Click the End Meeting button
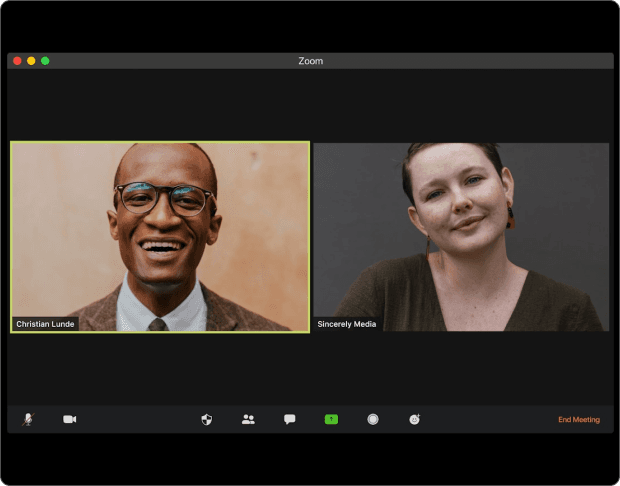The width and height of the screenshot is (620, 486). pyautogui.click(x=579, y=420)
